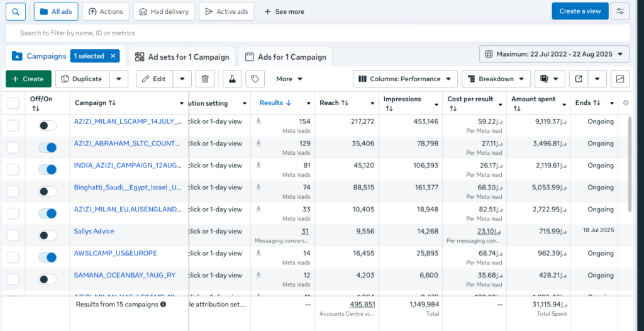Image resolution: width=644 pixels, height=331 pixels.
Task: Turn off the AWSLCAMP_US&EUROPE campaign
Action: point(47,257)
